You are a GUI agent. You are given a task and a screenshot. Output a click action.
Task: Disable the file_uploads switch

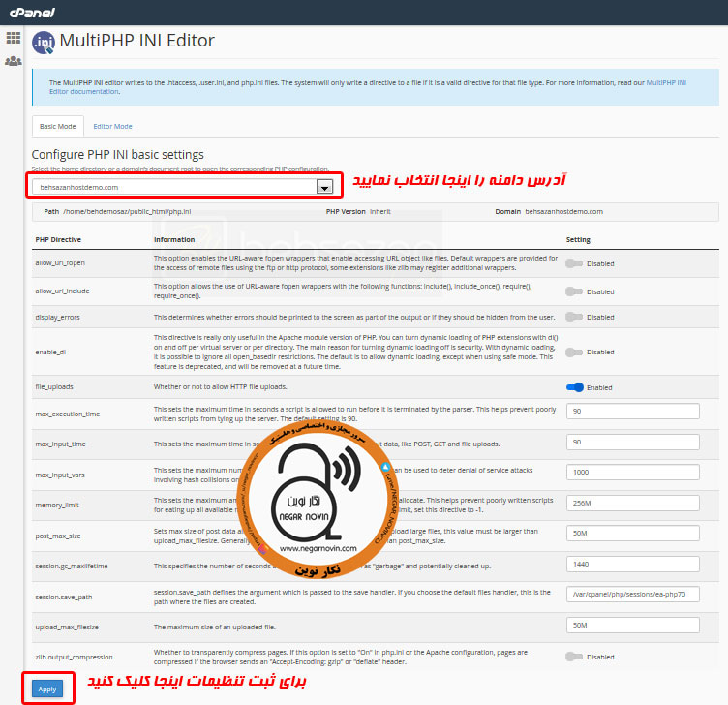[x=575, y=387]
